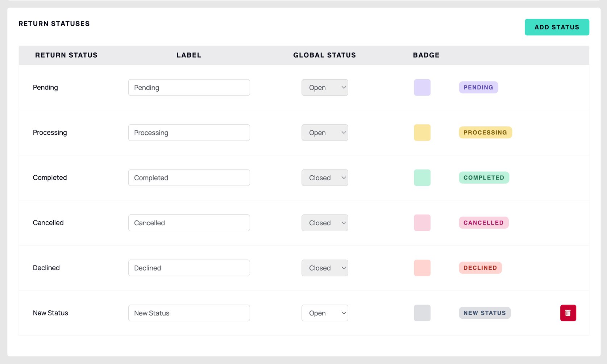Click the Add Status button
The width and height of the screenshot is (607, 364).
click(x=557, y=27)
